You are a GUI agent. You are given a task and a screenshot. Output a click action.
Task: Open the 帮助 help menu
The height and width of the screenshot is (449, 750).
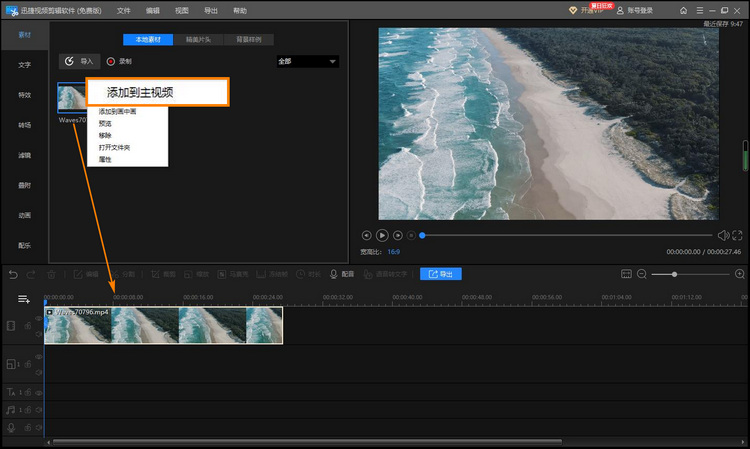[x=240, y=11]
